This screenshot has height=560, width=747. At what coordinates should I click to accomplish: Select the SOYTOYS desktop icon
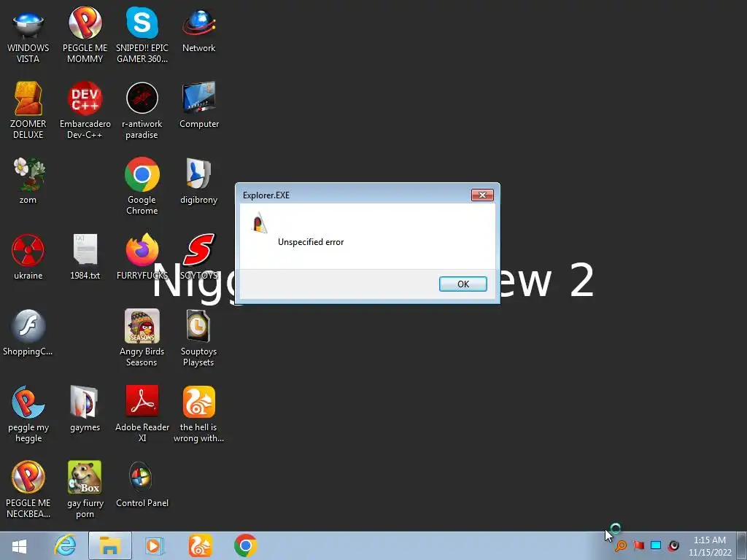[198, 257]
